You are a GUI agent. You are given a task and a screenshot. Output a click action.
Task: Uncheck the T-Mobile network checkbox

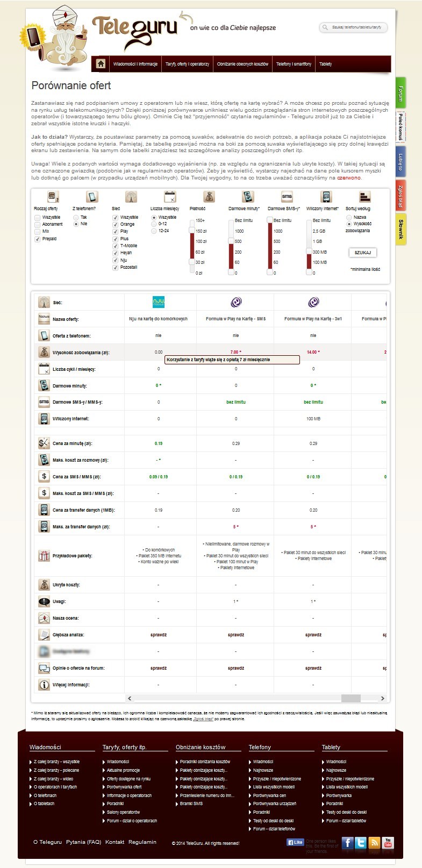coord(115,246)
